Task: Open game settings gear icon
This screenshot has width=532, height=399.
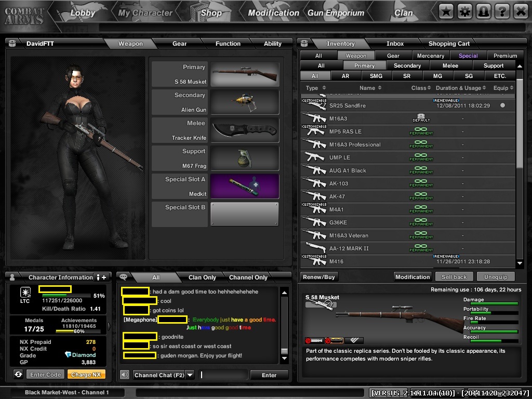Action: click(x=464, y=12)
